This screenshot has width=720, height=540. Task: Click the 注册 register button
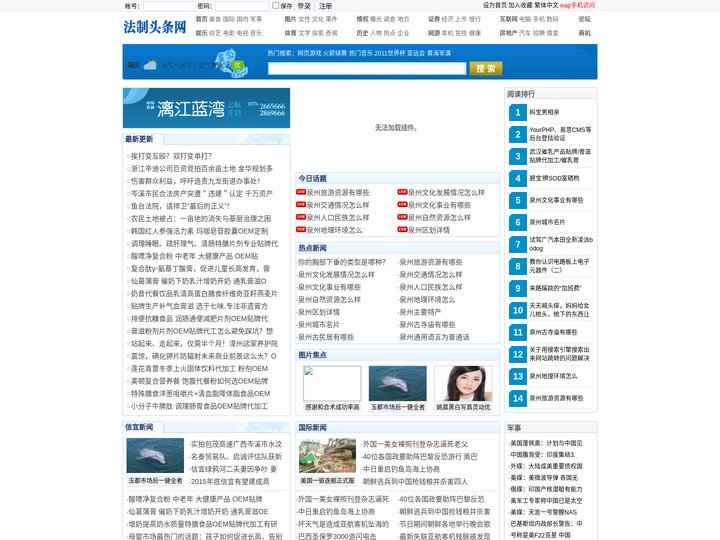[x=326, y=6]
